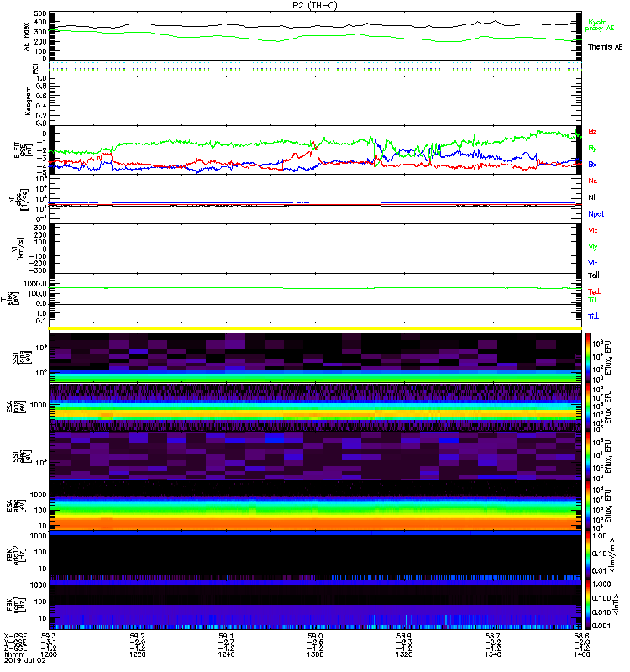The height and width of the screenshot is (672, 630).
Task: Select the blue Npot legend label
Action: [596, 214]
